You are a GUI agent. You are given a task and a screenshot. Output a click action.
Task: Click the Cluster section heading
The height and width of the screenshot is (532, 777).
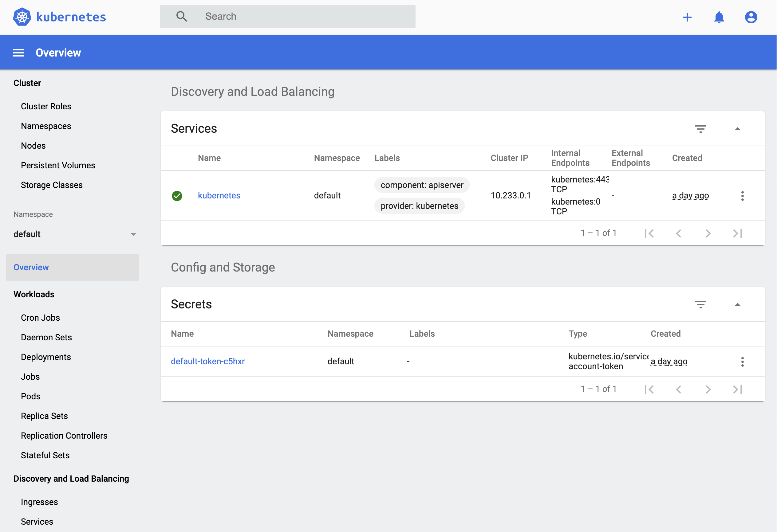click(27, 83)
